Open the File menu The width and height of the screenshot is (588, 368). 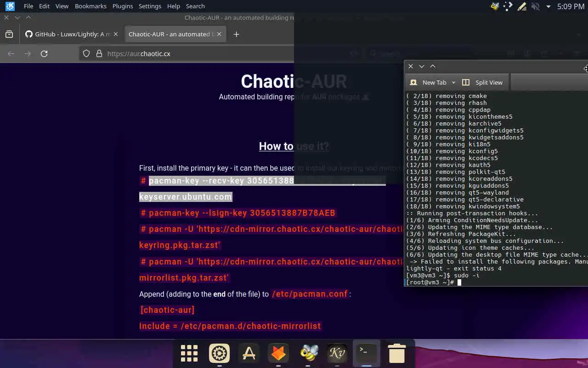[x=28, y=6]
